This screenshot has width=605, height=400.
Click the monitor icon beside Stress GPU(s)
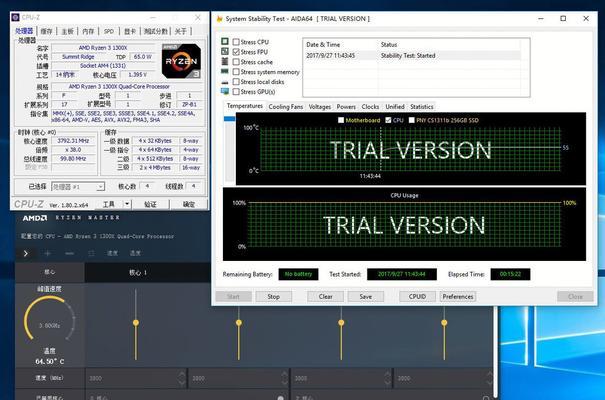225,91
